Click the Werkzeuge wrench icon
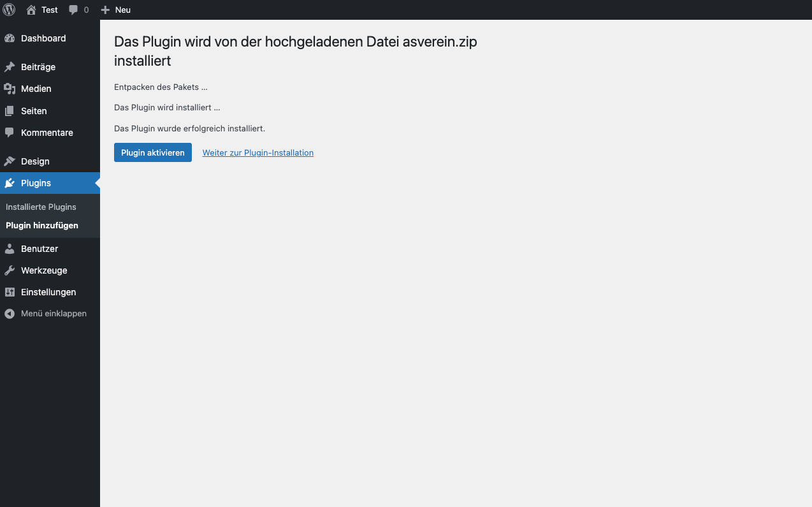Viewport: 812px width, 507px height. (10, 270)
